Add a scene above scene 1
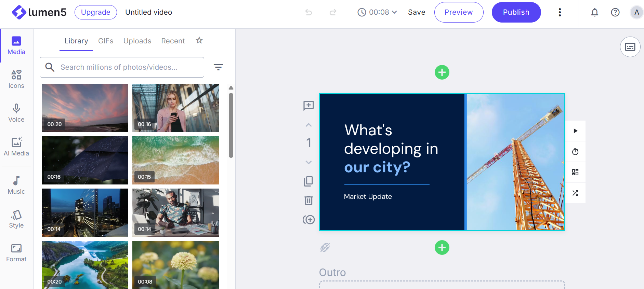 pos(442,72)
